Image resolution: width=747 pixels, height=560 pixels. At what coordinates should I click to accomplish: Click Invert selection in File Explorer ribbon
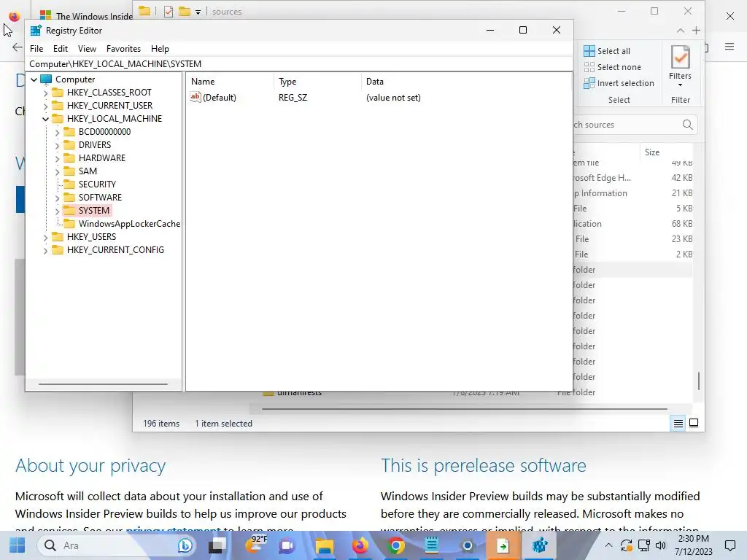point(619,83)
